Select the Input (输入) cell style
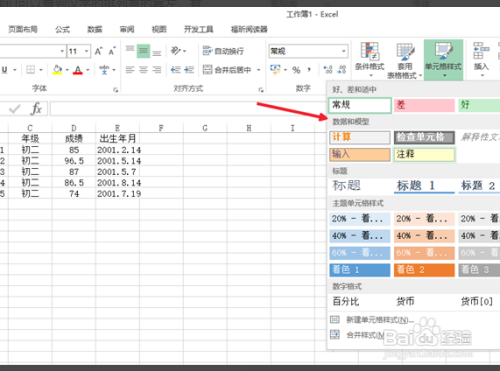This screenshot has height=371, width=500. 360,154
